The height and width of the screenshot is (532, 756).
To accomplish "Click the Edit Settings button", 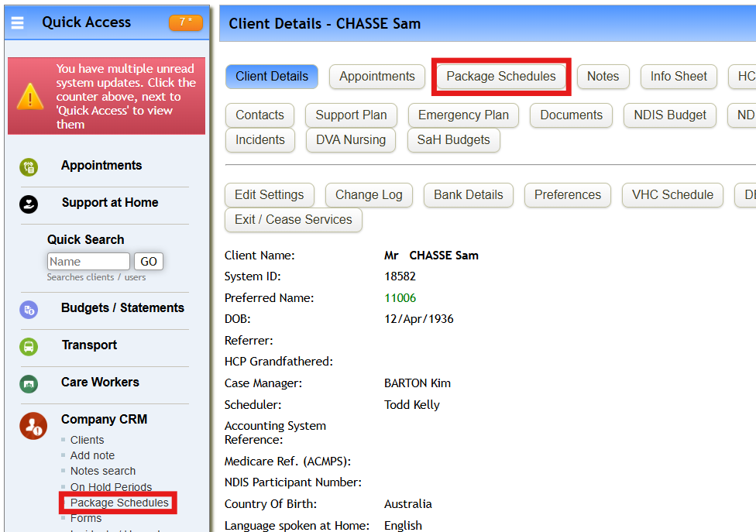I will click(269, 195).
